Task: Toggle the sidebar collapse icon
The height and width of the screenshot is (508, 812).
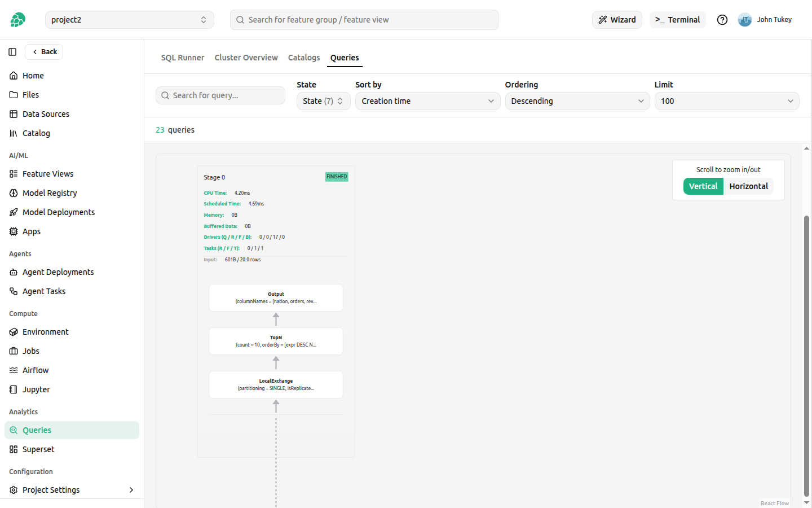Action: pos(12,52)
